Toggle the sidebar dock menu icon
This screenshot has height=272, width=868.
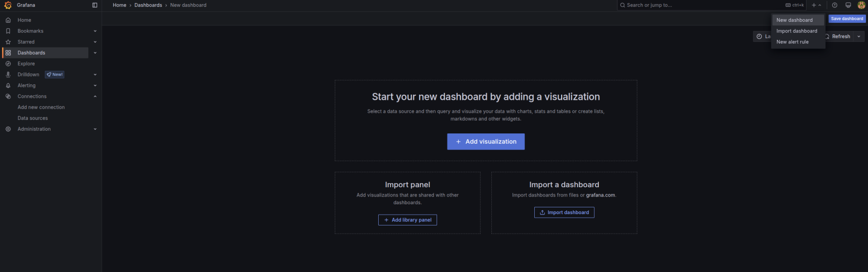pos(95,5)
